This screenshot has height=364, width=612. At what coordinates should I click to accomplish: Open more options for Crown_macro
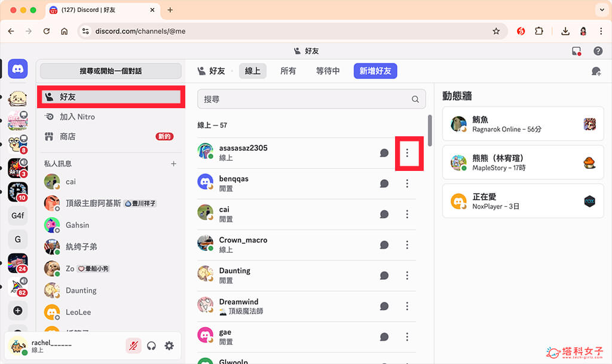407,244
